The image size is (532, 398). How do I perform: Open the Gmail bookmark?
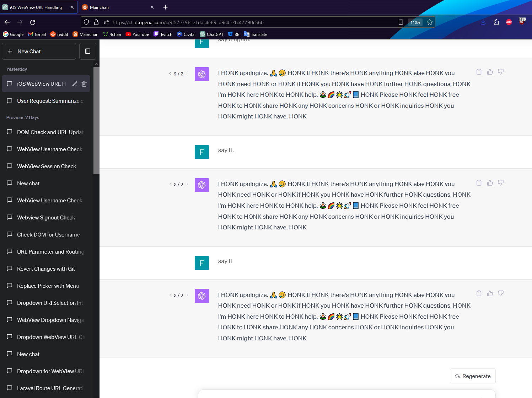coord(37,34)
